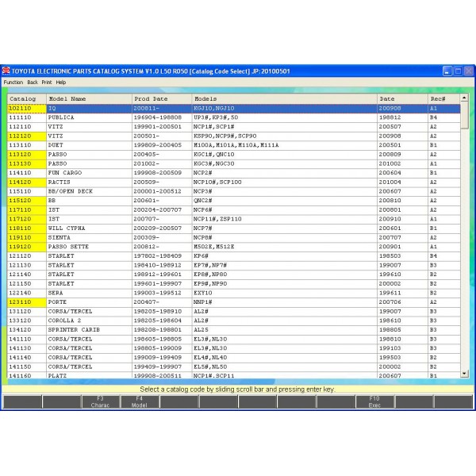Open the Back menu
This screenshot has width=476, height=476.
pyautogui.click(x=33, y=82)
